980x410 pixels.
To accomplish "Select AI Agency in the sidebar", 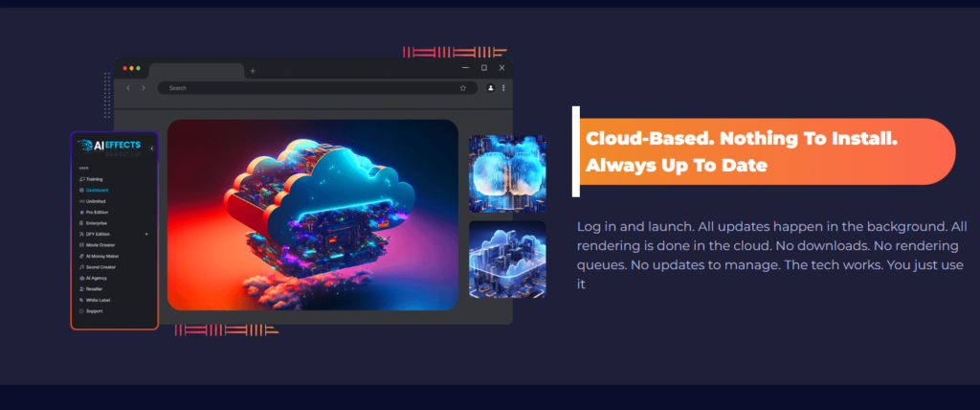I will [93, 278].
